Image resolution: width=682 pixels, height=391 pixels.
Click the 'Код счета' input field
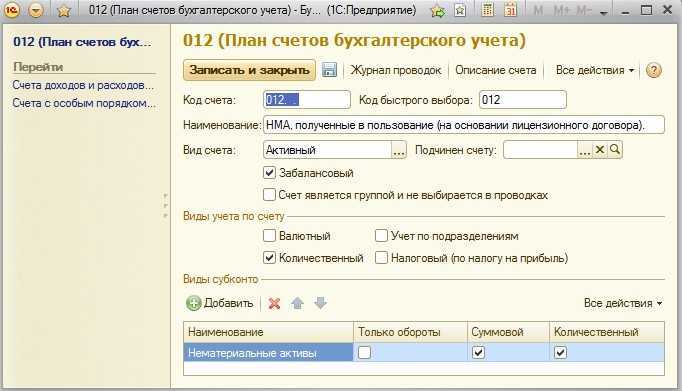307,100
